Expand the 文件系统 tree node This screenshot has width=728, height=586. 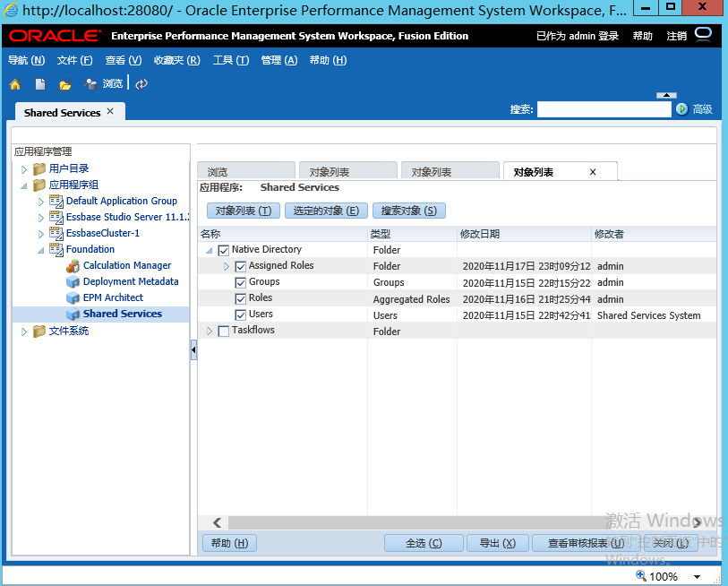pyautogui.click(x=24, y=332)
